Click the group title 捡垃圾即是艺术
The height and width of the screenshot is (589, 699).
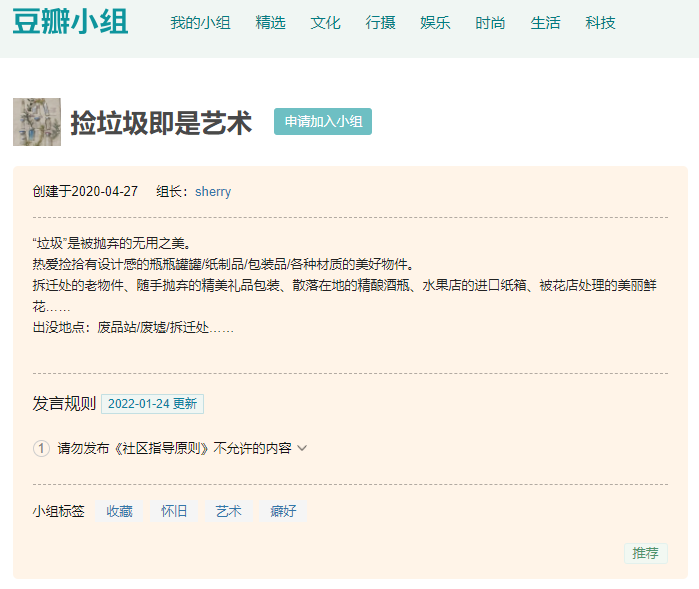click(x=161, y=123)
